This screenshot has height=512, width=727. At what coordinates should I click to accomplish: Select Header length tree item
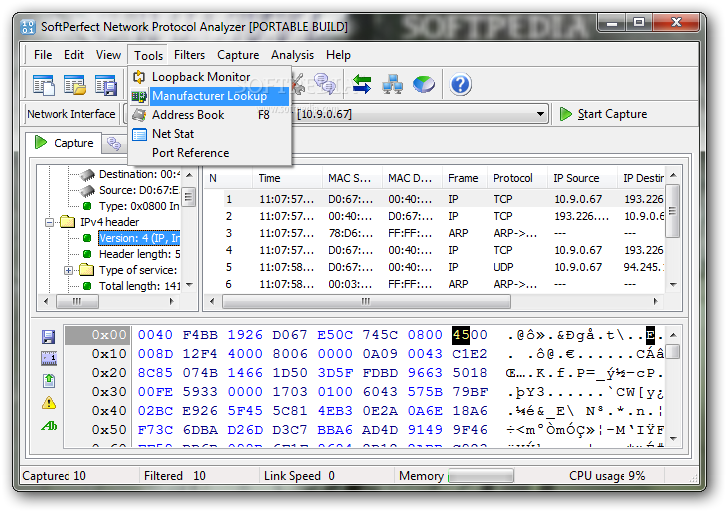pos(139,254)
